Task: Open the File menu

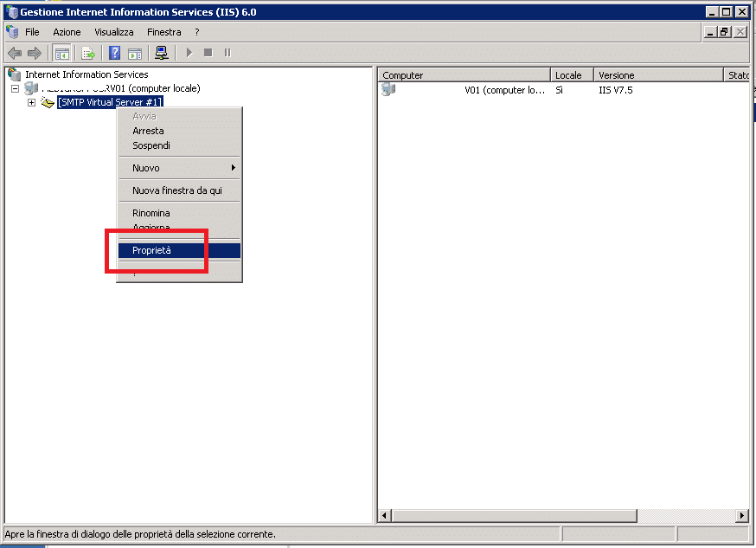Action: [x=32, y=32]
